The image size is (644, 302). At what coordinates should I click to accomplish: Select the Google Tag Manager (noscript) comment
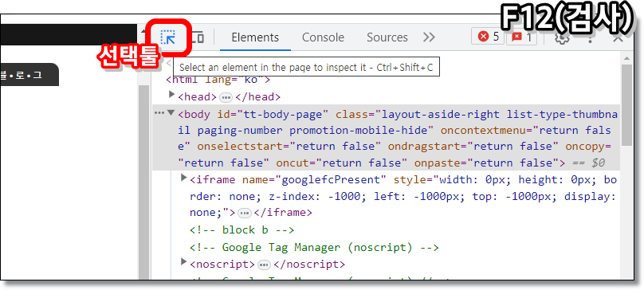pyautogui.click(x=314, y=247)
